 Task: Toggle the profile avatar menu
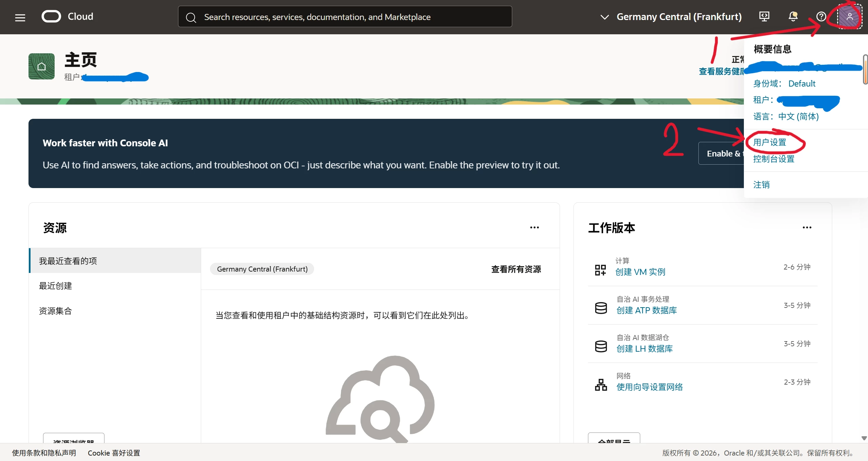(x=849, y=17)
